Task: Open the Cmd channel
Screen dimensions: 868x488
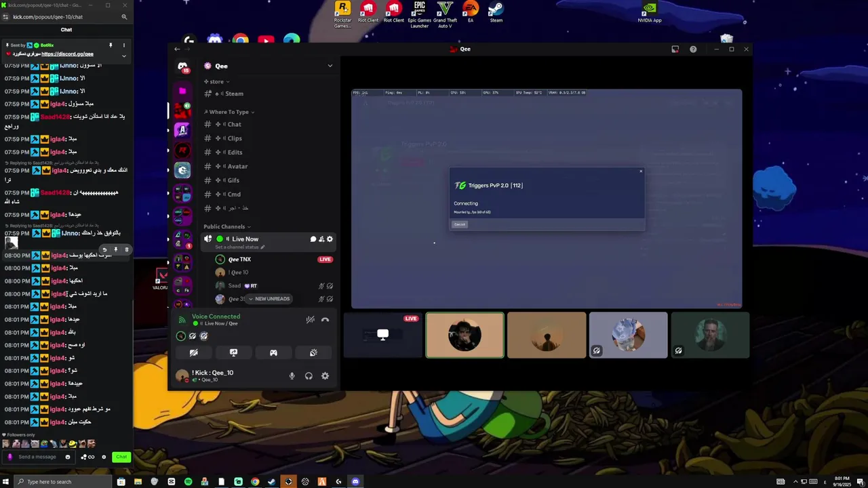Action: [269, 195]
